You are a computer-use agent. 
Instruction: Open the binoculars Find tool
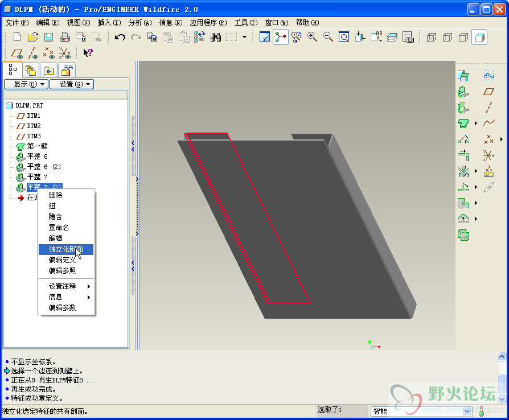pyautogui.click(x=216, y=38)
